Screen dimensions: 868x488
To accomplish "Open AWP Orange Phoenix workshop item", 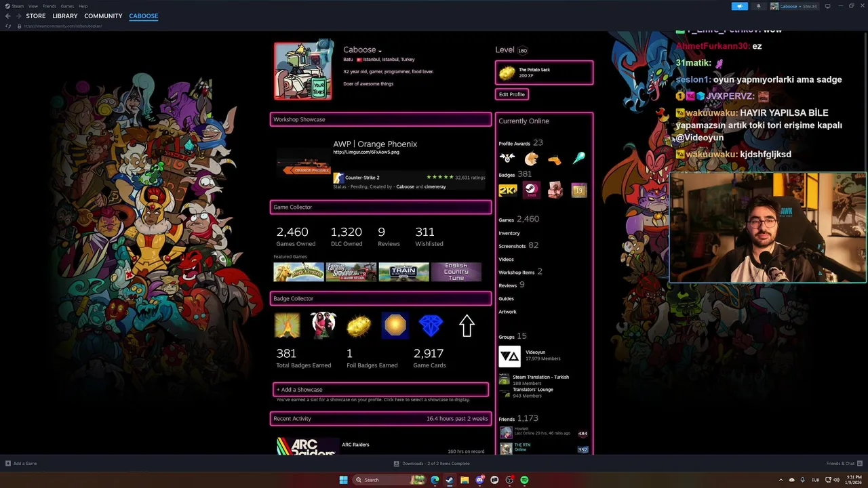I will pos(375,144).
